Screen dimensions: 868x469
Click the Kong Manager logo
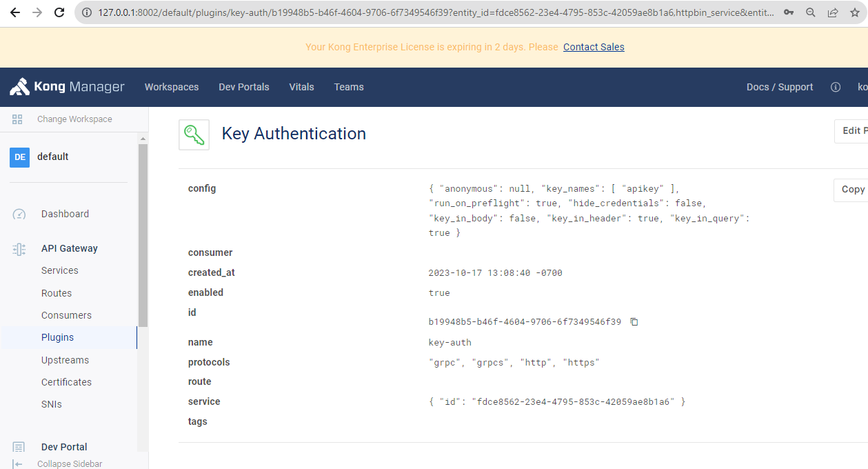(67, 86)
